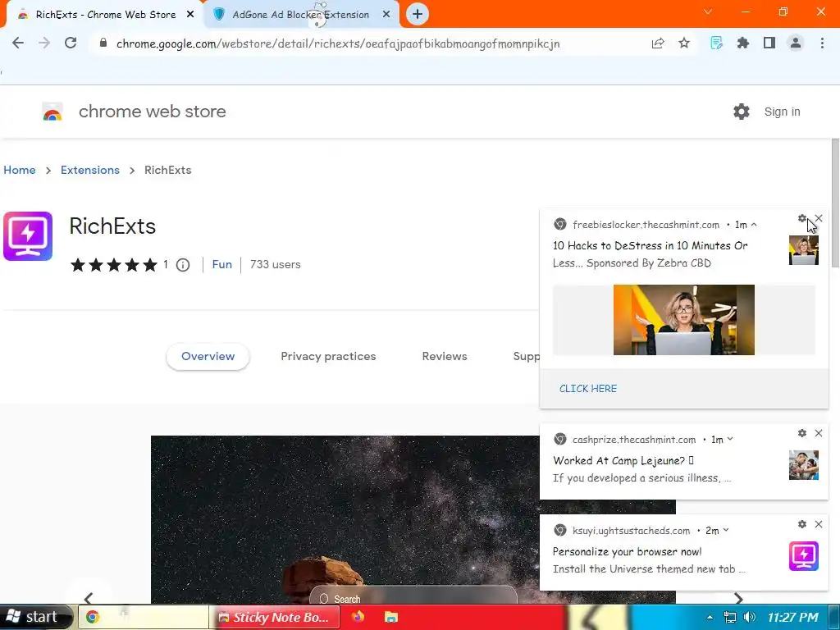Dismiss the ksuyi.ughtsustacheds.com notification
Screen dimensions: 840x630
(x=819, y=524)
